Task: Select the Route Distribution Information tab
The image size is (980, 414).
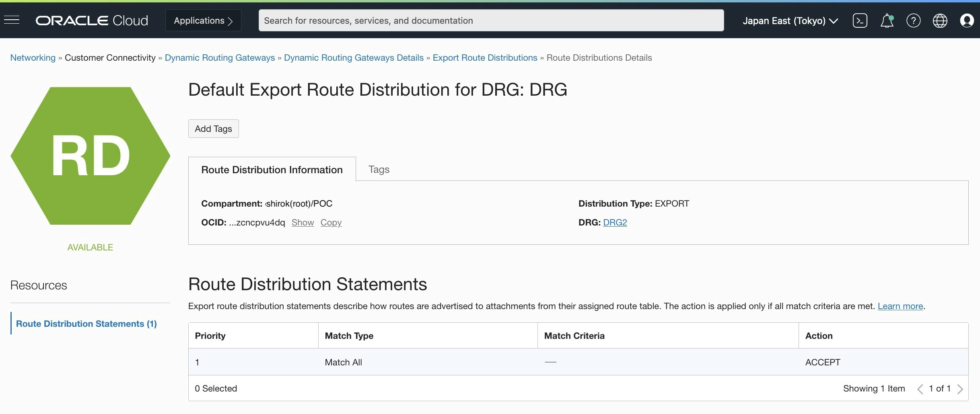Action: [x=272, y=170]
